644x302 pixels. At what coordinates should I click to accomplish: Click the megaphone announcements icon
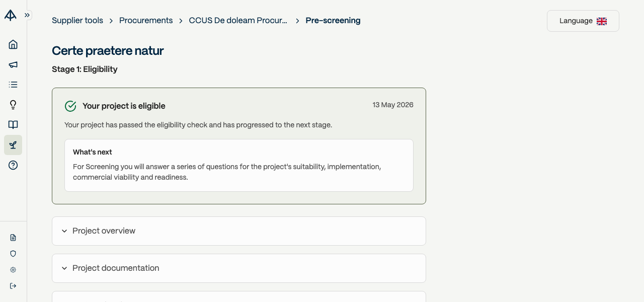click(x=13, y=64)
